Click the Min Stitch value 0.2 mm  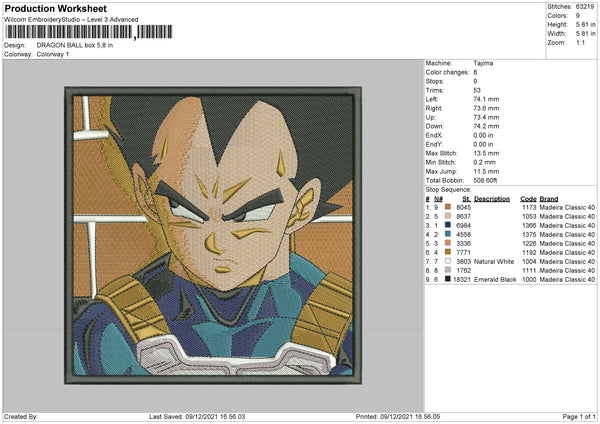(x=484, y=162)
